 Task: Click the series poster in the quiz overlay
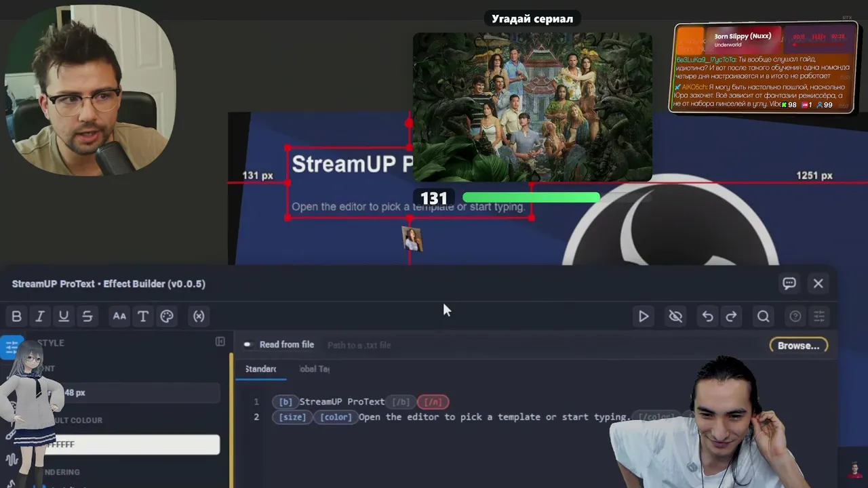coord(532,107)
